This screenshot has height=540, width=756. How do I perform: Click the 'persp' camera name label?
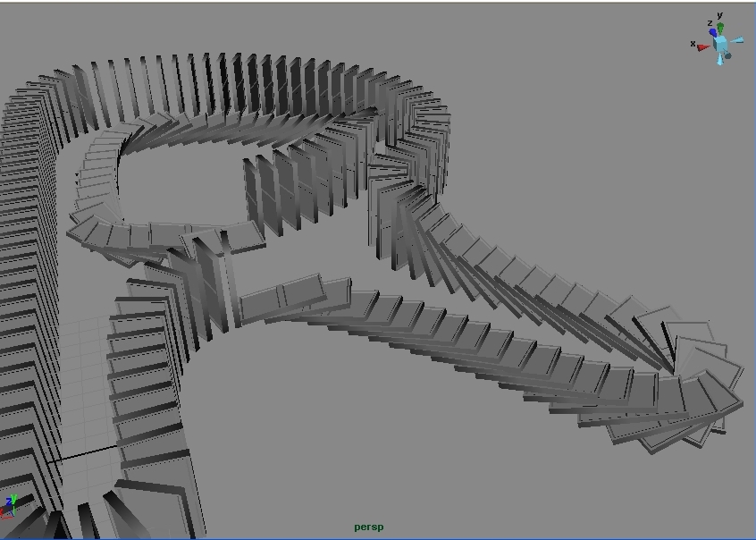(368, 527)
